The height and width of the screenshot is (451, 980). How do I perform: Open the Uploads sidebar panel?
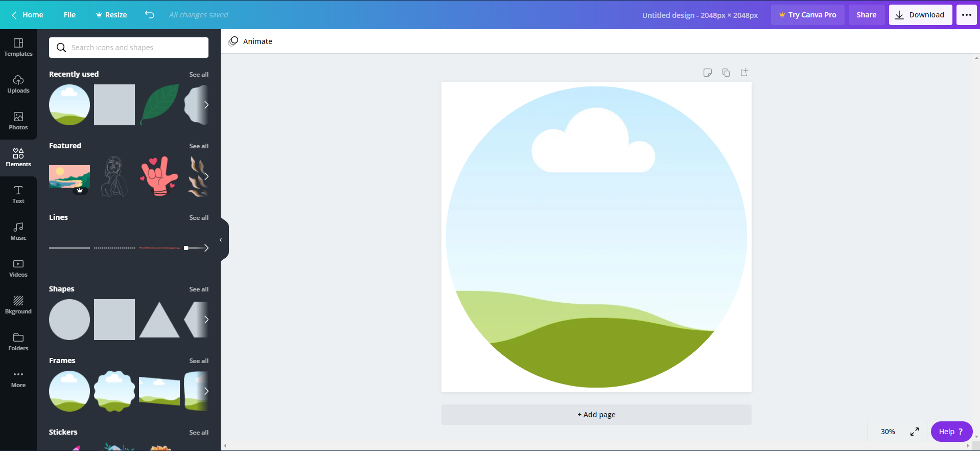[18, 84]
